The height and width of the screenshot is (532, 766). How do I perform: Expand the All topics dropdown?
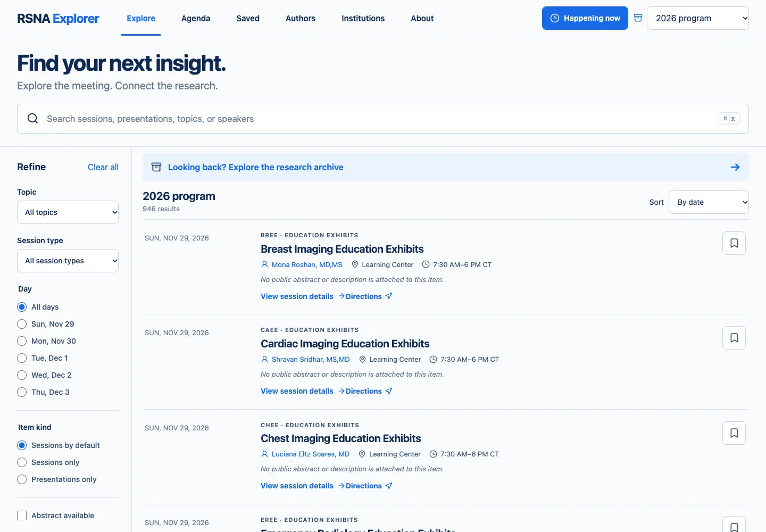[x=68, y=212]
